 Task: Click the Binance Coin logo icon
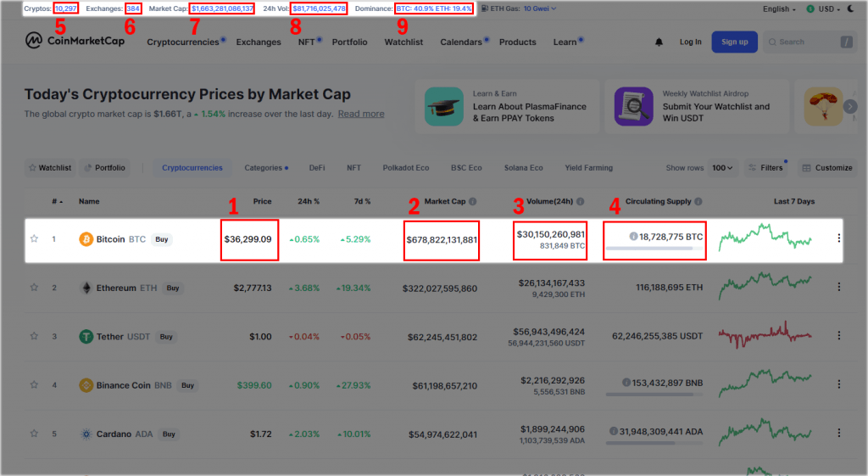pyautogui.click(x=86, y=385)
